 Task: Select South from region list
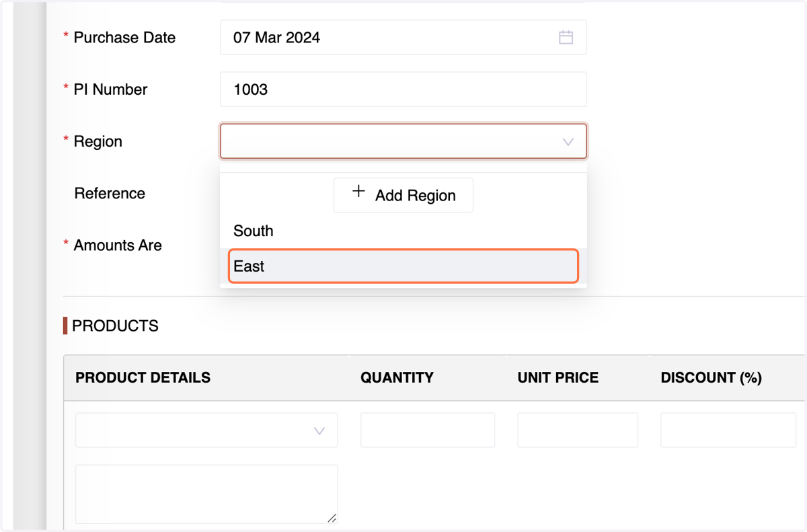click(x=403, y=231)
